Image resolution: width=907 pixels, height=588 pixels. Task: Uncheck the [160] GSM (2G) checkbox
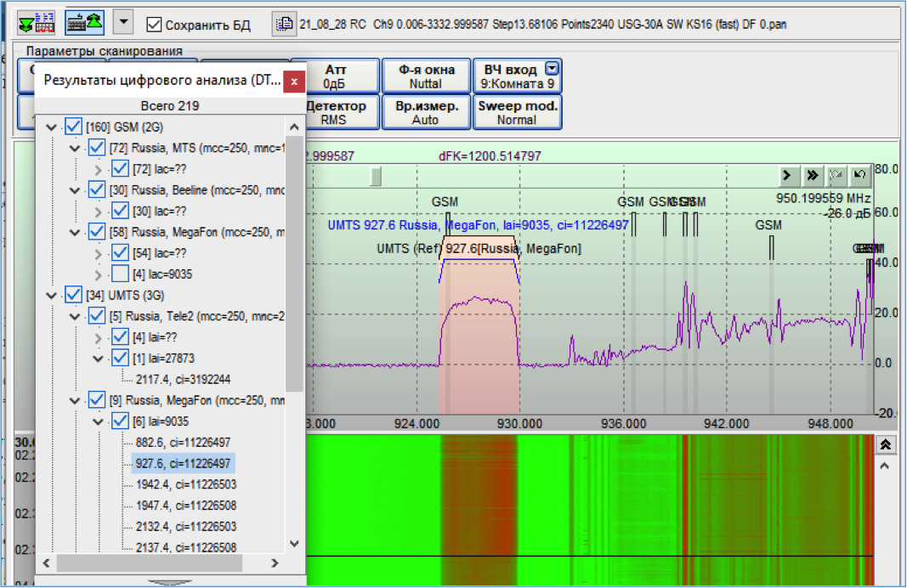tap(73, 127)
